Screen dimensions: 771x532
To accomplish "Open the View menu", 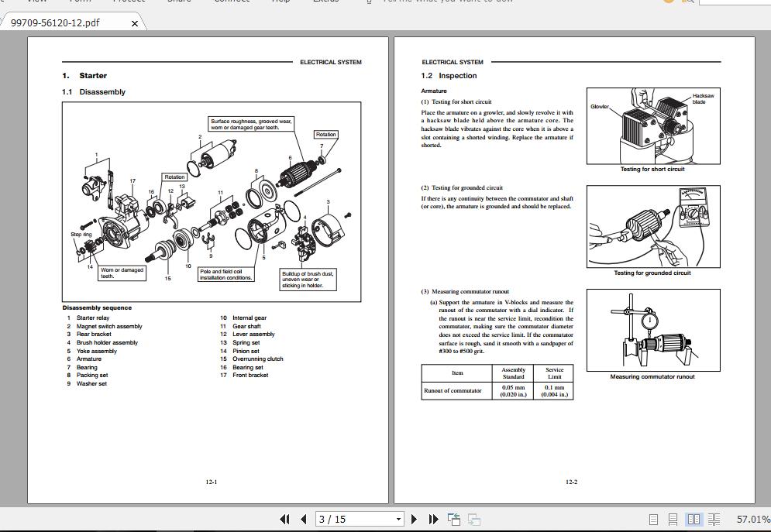I will point(36,2).
